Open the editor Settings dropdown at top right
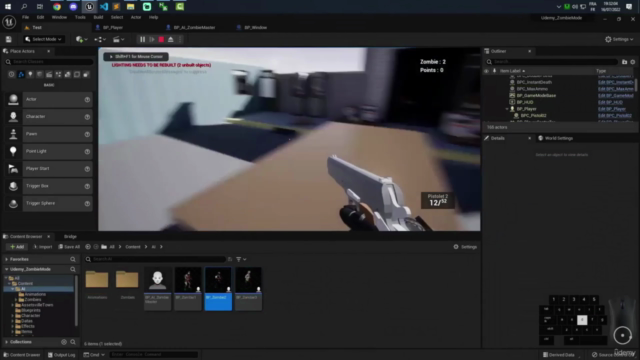The width and height of the screenshot is (640, 360). pos(619,39)
